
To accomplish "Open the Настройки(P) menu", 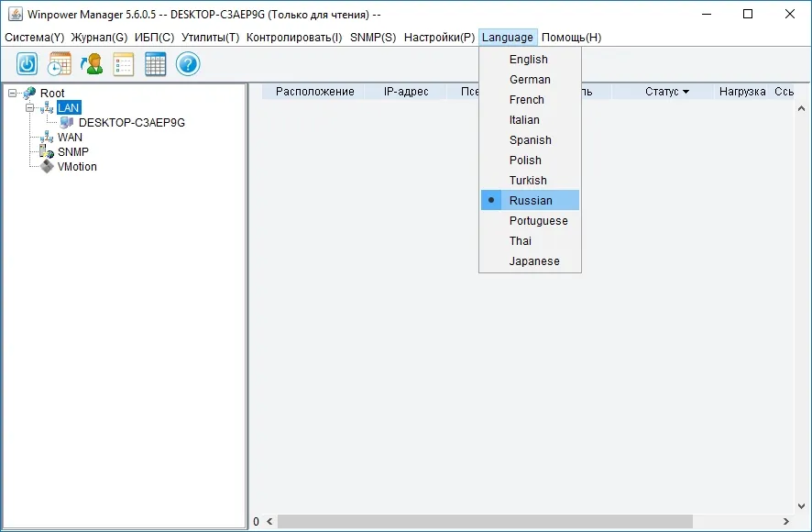I will coord(439,38).
